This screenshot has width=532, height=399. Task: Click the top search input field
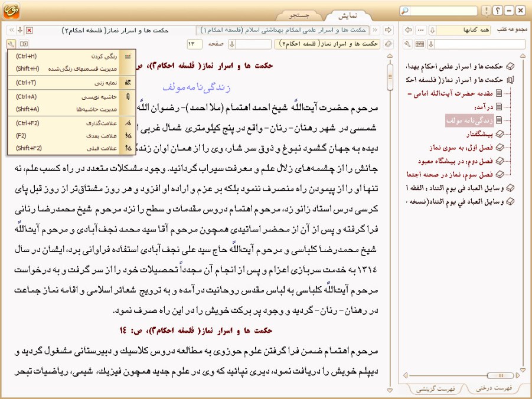443,11
